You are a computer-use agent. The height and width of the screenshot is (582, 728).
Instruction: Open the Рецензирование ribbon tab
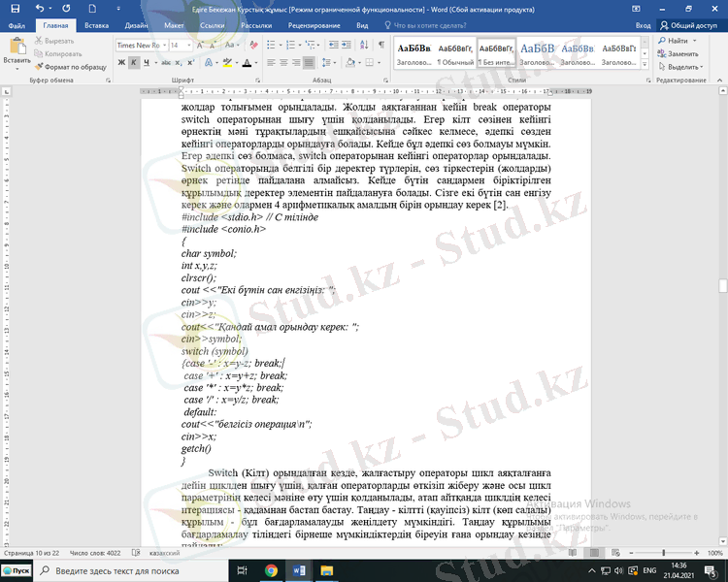pyautogui.click(x=314, y=25)
